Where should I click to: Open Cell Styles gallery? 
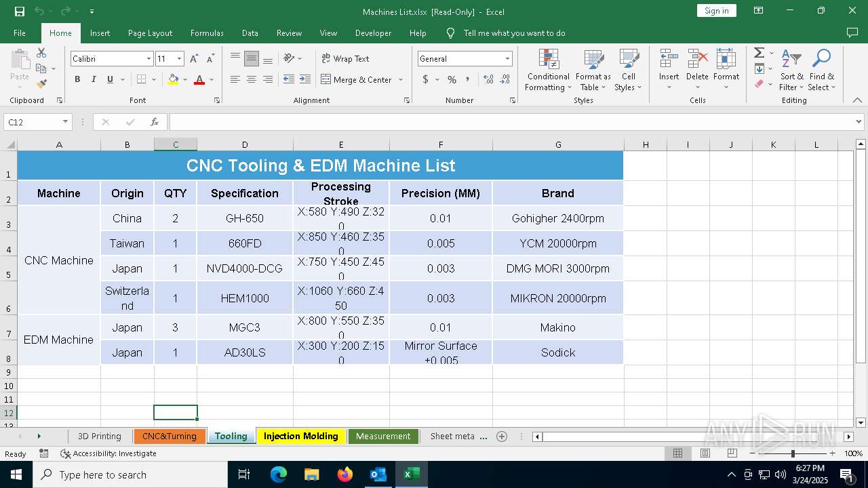tap(629, 70)
